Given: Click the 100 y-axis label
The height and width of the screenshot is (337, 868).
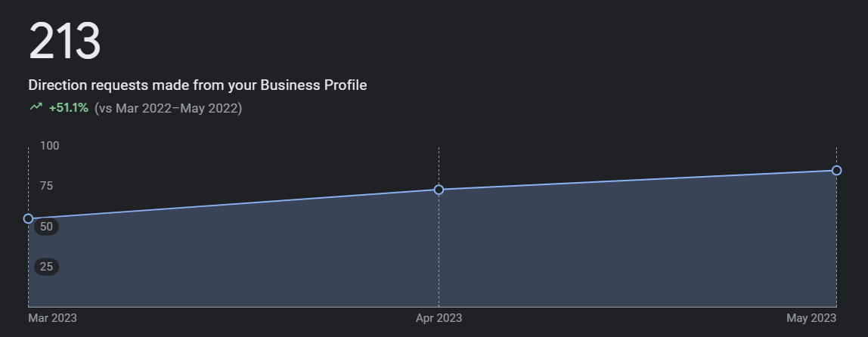Looking at the screenshot, I should [49, 145].
